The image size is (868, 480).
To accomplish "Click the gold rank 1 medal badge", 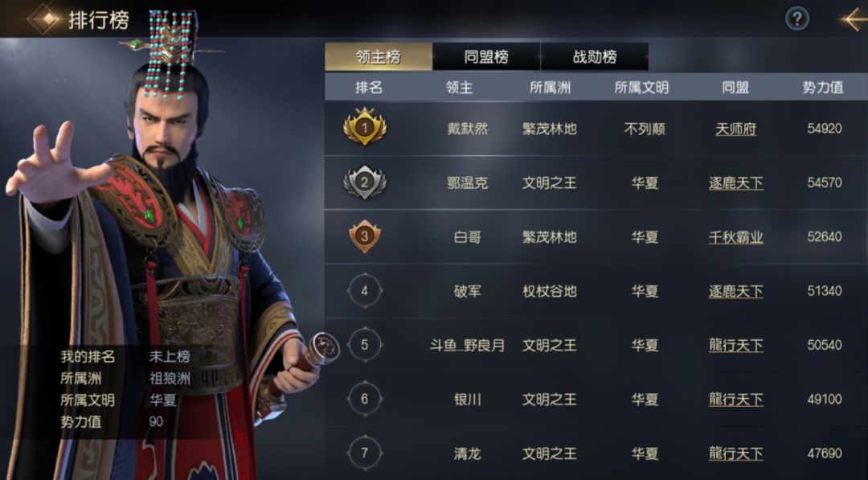I will [x=365, y=127].
